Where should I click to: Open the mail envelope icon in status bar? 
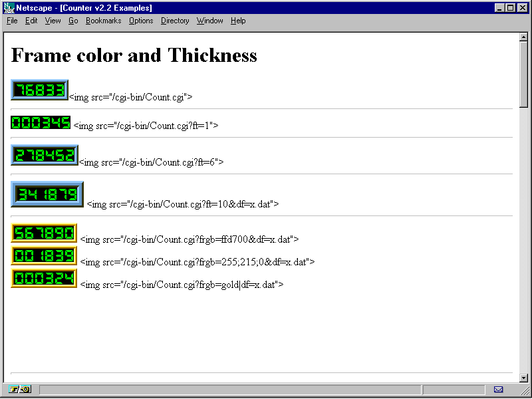pos(498,389)
